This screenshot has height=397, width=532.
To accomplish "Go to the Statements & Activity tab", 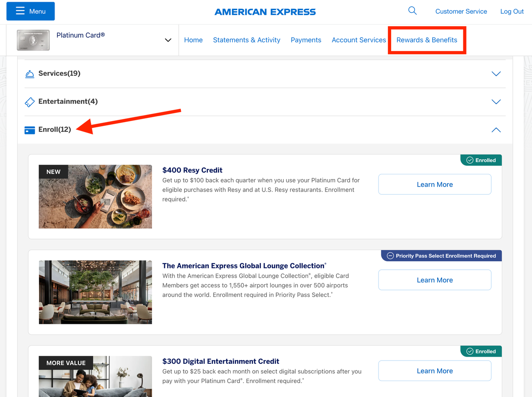I will (x=246, y=40).
